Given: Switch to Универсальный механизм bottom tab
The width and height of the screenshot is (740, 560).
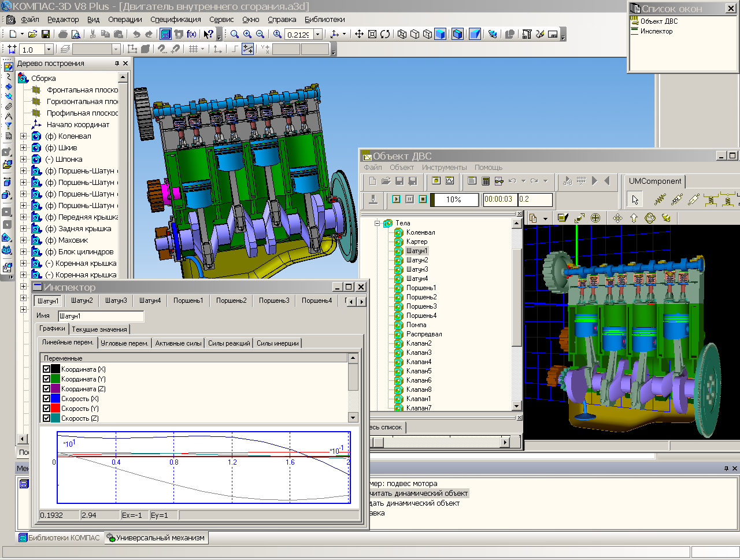Looking at the screenshot, I should point(156,537).
